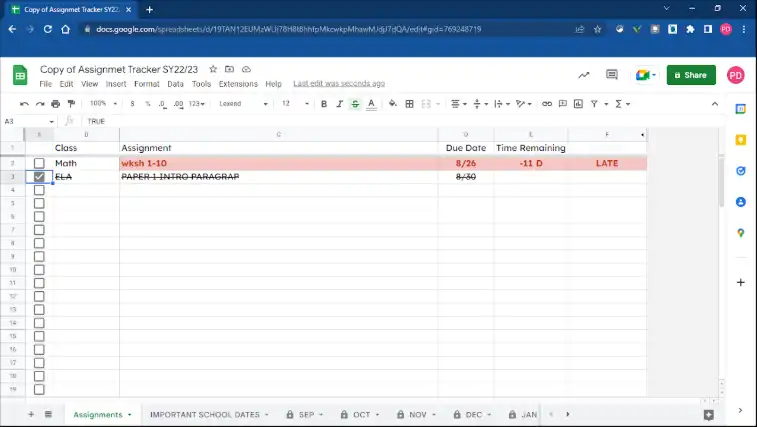Increase decimal places
757x427 pixels.
[179, 104]
